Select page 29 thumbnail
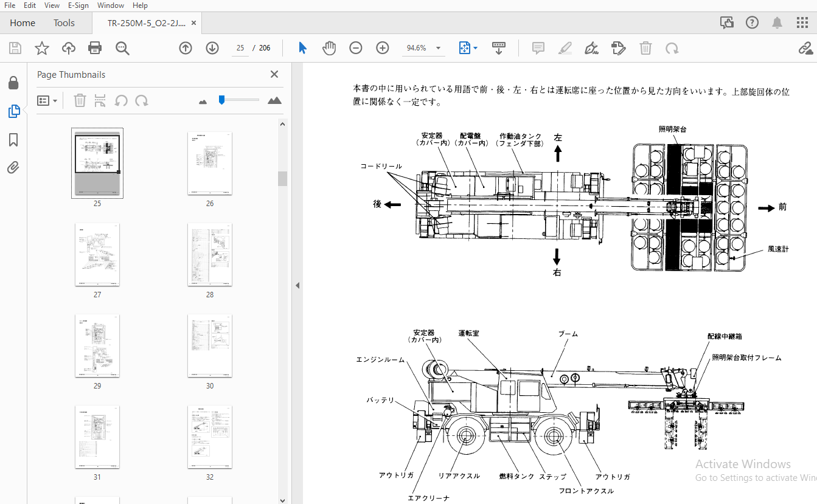This screenshot has width=817, height=504. point(97,345)
